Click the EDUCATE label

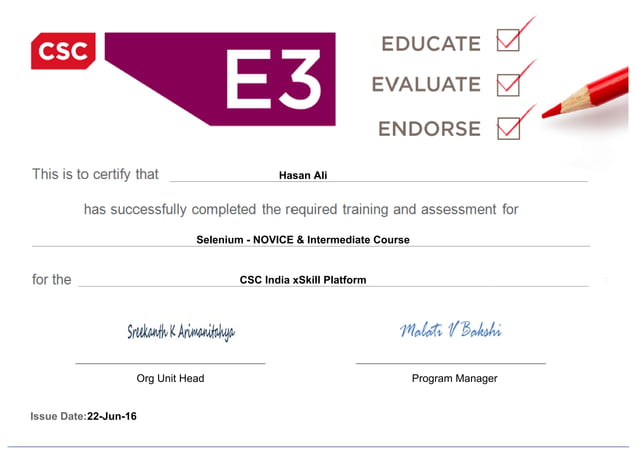(431, 44)
